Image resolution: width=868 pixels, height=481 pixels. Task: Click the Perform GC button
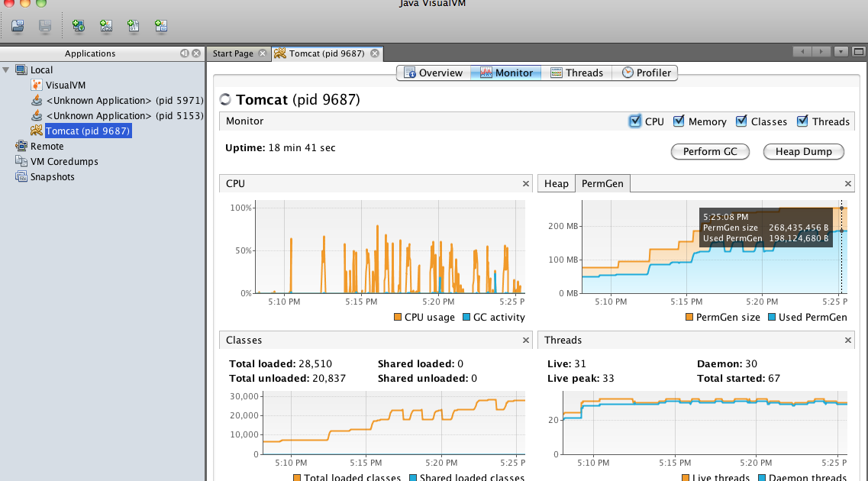point(710,152)
